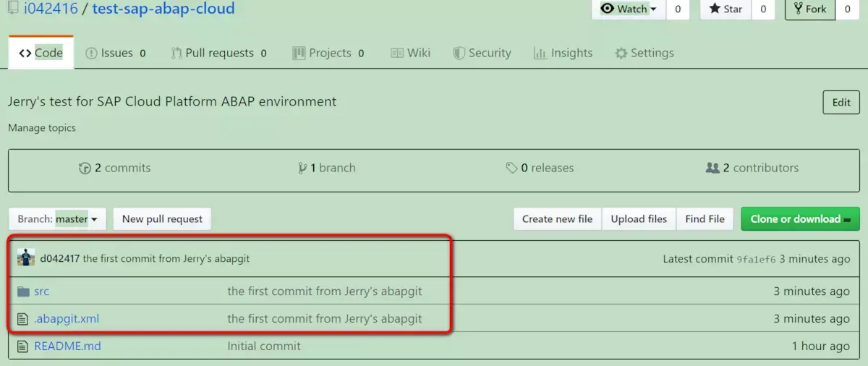Star the test-sap-abap-cloud repository
The width and height of the screenshot is (868, 366).
click(x=726, y=9)
